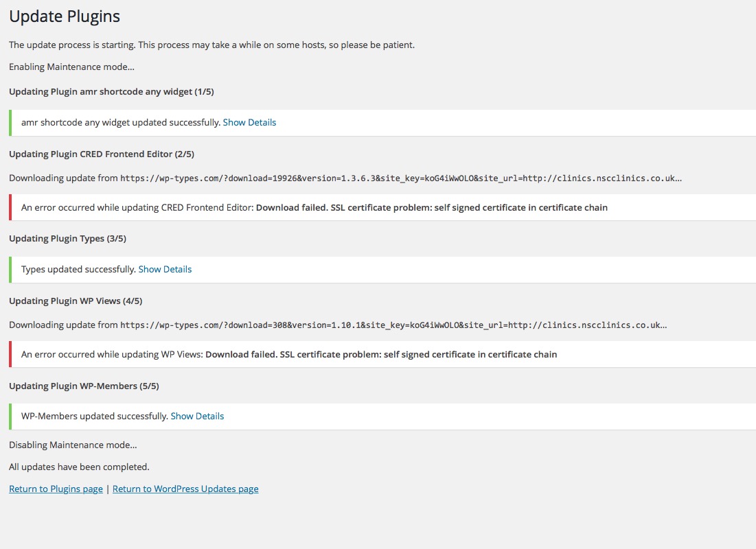Click the Types updated successfully notice
Image resolution: width=756 pixels, height=549 pixels.
[x=78, y=269]
